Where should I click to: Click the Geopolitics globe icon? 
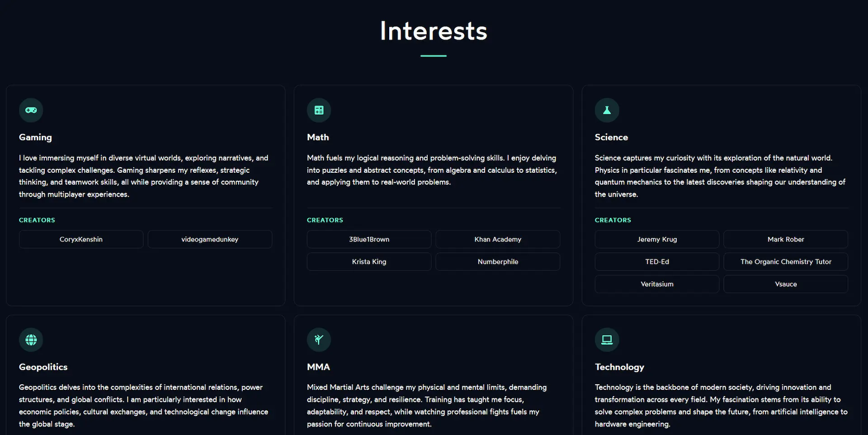(31, 340)
